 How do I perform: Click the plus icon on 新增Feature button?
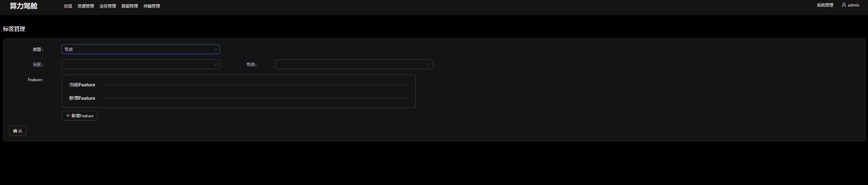coord(68,116)
